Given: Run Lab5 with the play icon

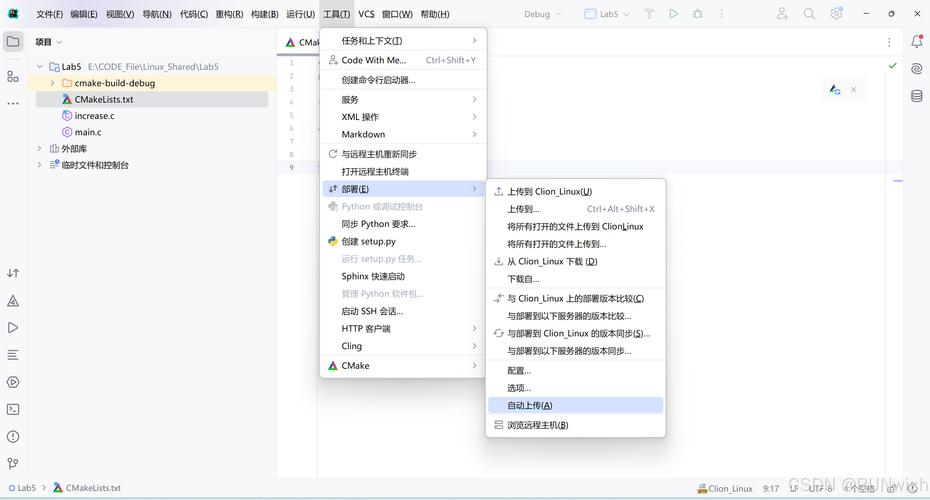Looking at the screenshot, I should (x=674, y=14).
